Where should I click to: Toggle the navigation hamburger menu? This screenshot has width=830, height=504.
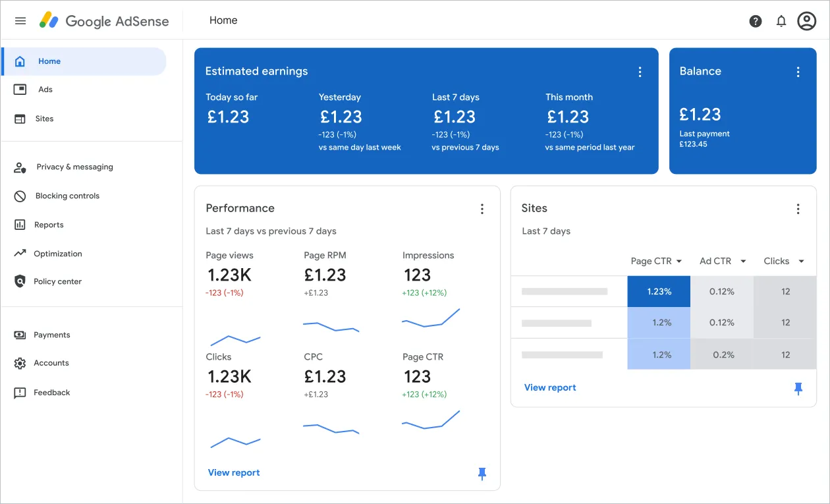pyautogui.click(x=20, y=20)
